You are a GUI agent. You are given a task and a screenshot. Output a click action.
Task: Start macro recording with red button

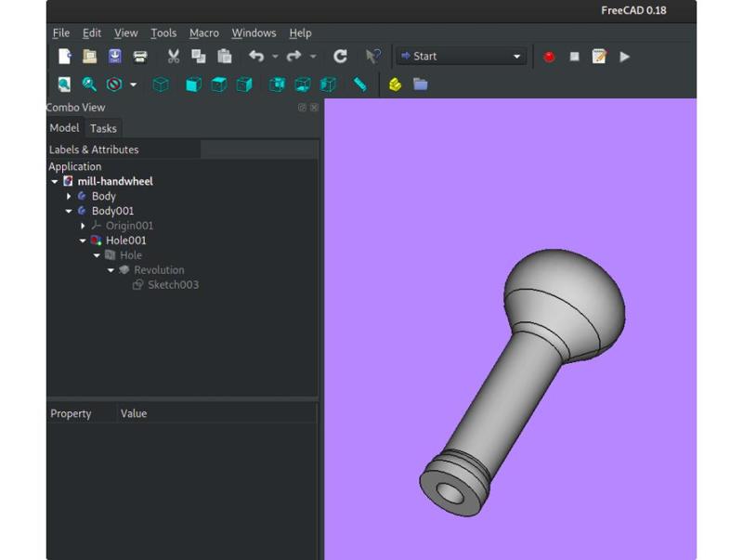[549, 57]
